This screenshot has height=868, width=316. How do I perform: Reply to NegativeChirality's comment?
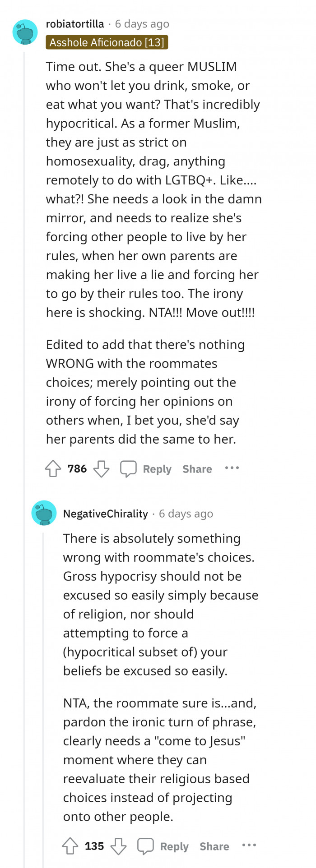click(x=174, y=846)
